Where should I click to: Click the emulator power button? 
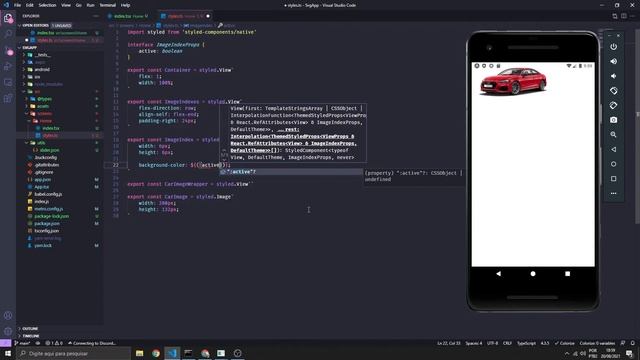[x=613, y=47]
